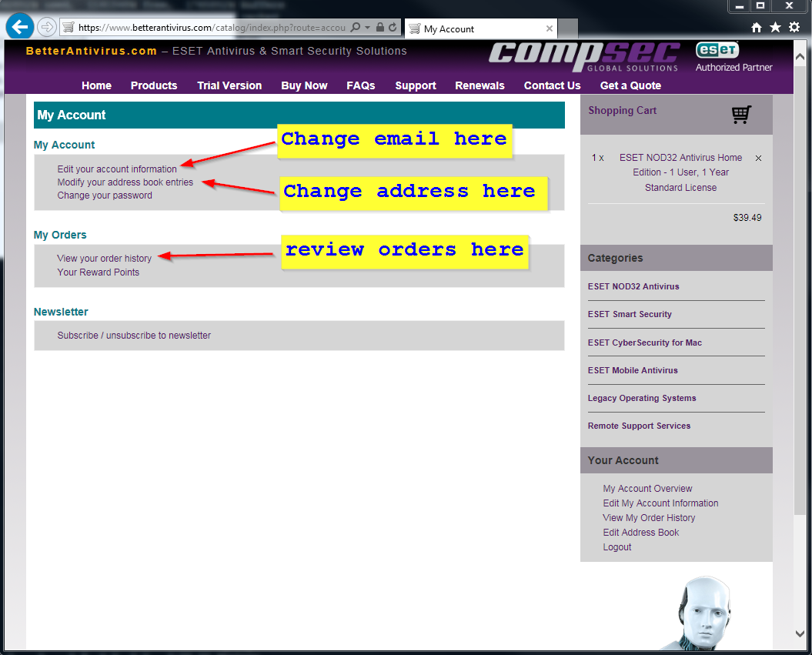Screen dimensions: 812x655
Task: Close the My Account browser tab
Action: 550,29
